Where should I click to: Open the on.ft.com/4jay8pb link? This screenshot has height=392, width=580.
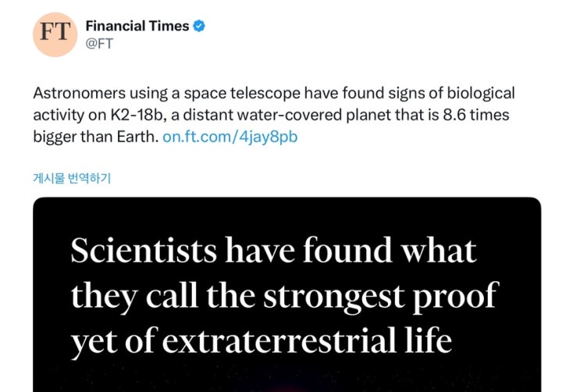coord(230,137)
